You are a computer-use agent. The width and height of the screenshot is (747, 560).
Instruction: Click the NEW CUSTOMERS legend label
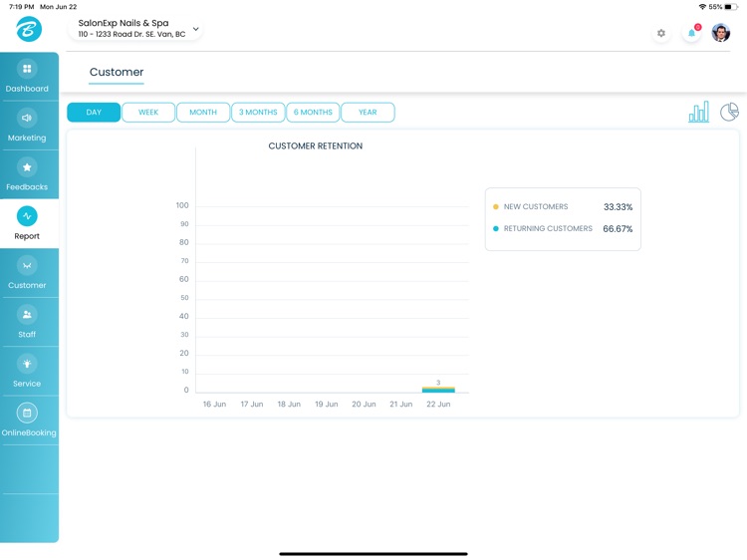536,207
